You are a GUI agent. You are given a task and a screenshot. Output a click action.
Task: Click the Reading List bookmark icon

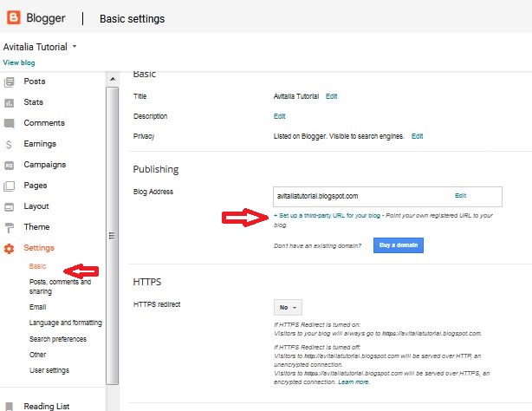[10, 407]
